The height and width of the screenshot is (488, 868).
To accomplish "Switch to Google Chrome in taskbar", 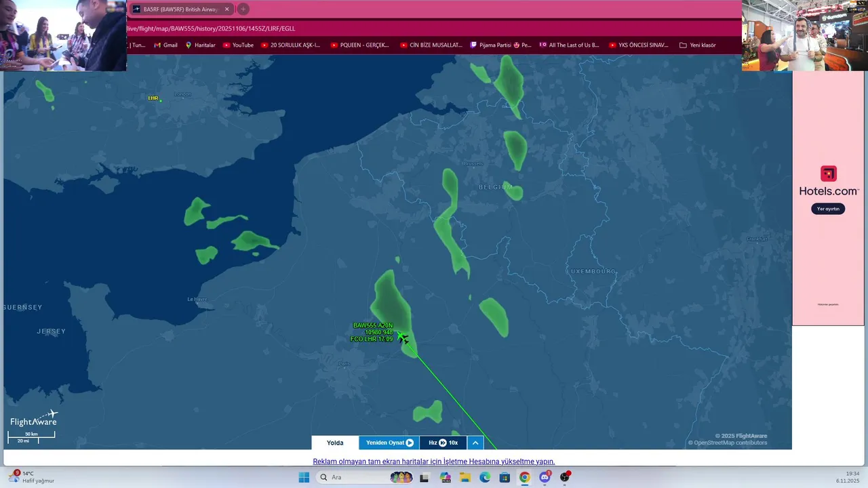I will coord(524,477).
